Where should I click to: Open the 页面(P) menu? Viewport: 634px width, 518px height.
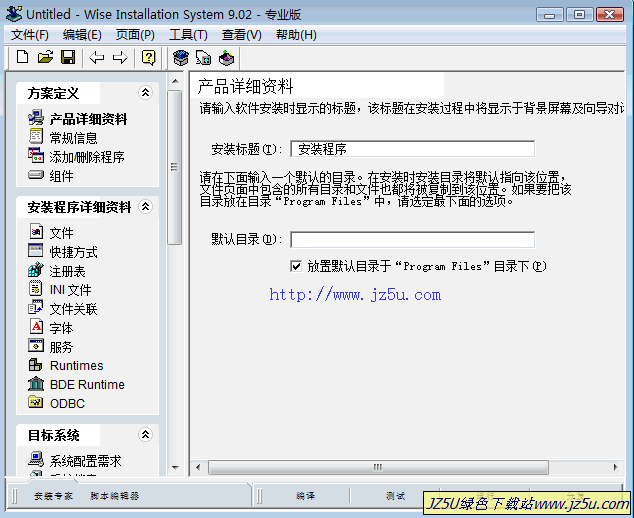135,35
